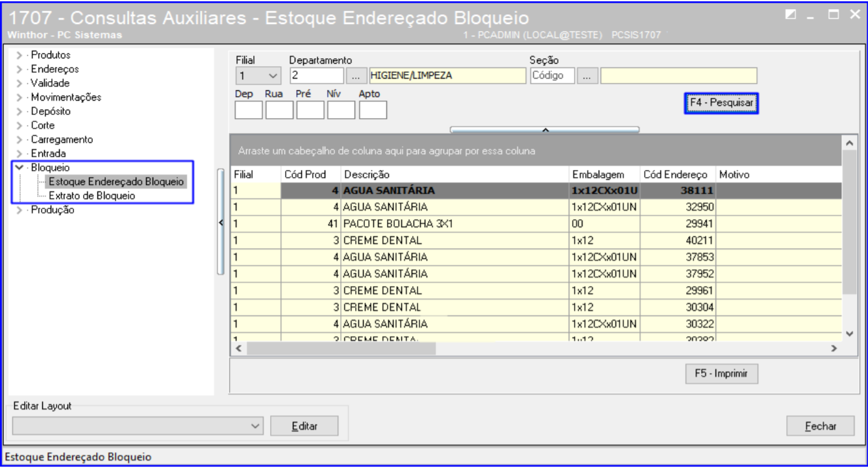Click grid vertical scrollbar down arrow

pyautogui.click(x=848, y=333)
